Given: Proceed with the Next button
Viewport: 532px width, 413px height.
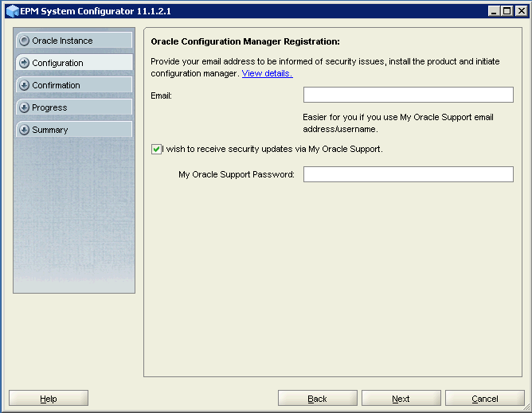Looking at the screenshot, I should 401,398.
